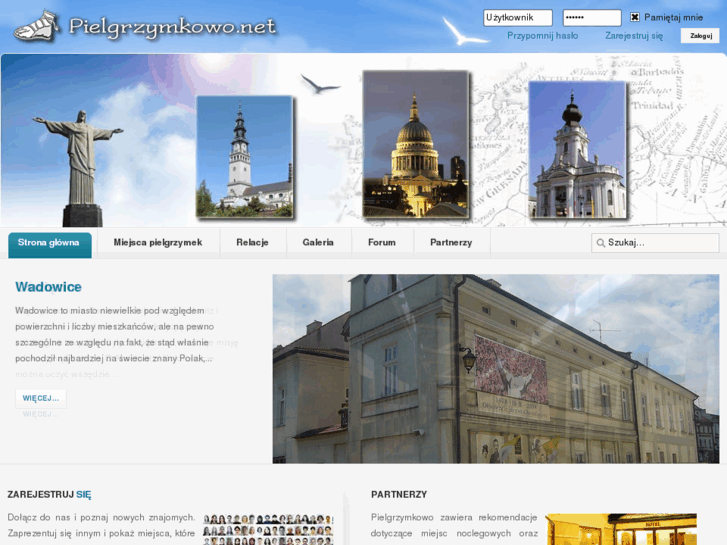Click the Wadowice building slideshow photo
727x545 pixels.
496,369
